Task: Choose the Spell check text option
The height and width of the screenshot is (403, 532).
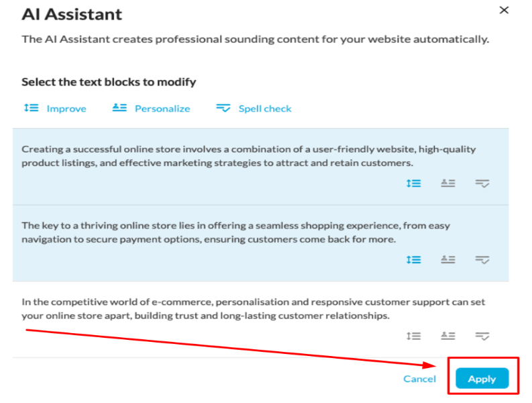Action: [x=265, y=109]
